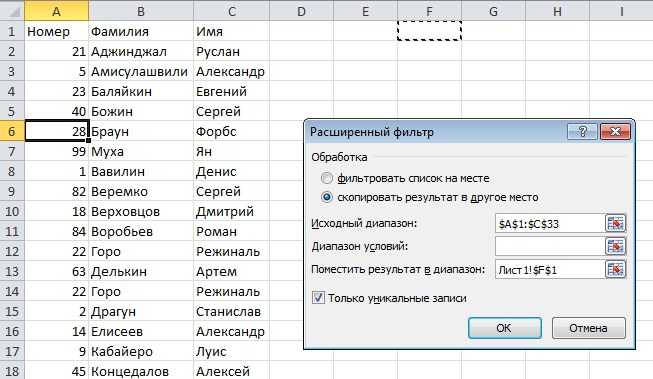
Task: Close the Расширенный фильтр dialog
Action: (615, 132)
